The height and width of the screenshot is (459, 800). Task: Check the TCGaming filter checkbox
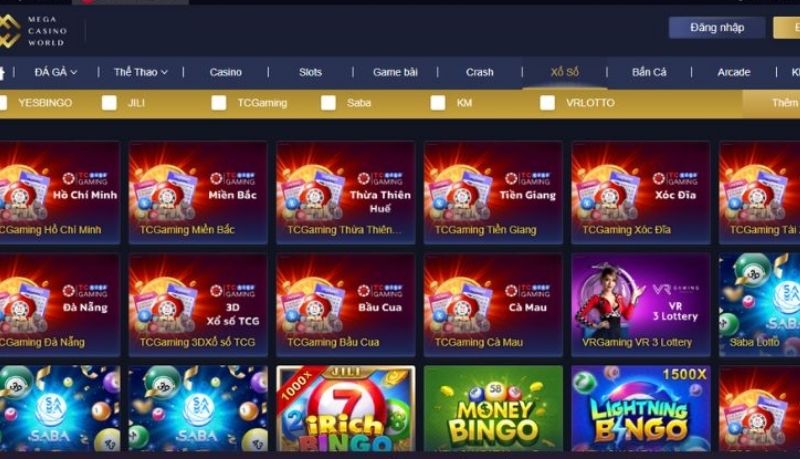[219, 103]
